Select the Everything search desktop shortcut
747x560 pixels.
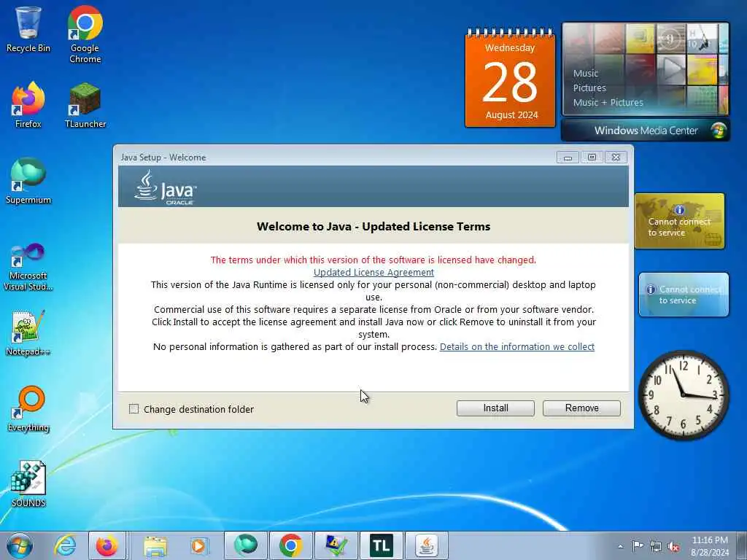pos(28,408)
